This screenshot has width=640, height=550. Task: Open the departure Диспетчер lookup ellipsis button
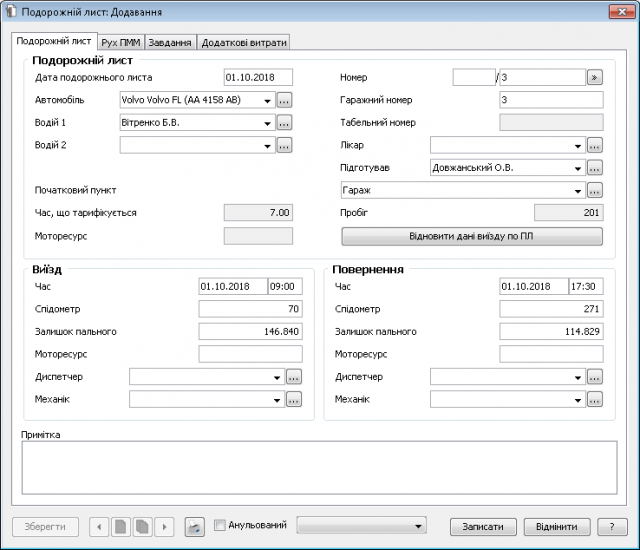[x=294, y=377]
